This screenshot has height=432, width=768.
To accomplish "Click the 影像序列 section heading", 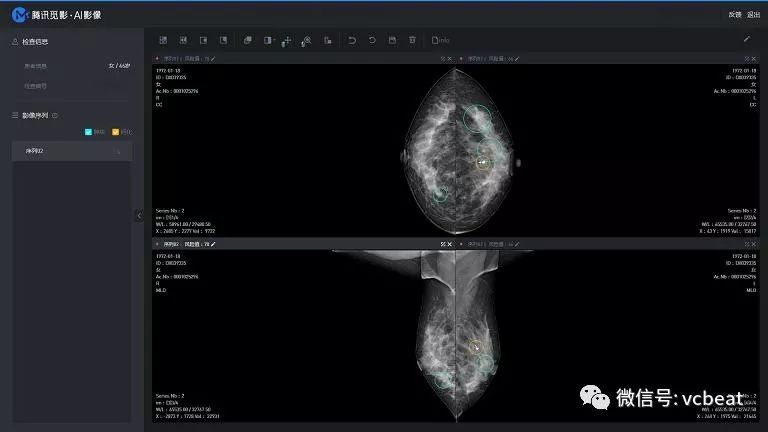I will 35,116.
